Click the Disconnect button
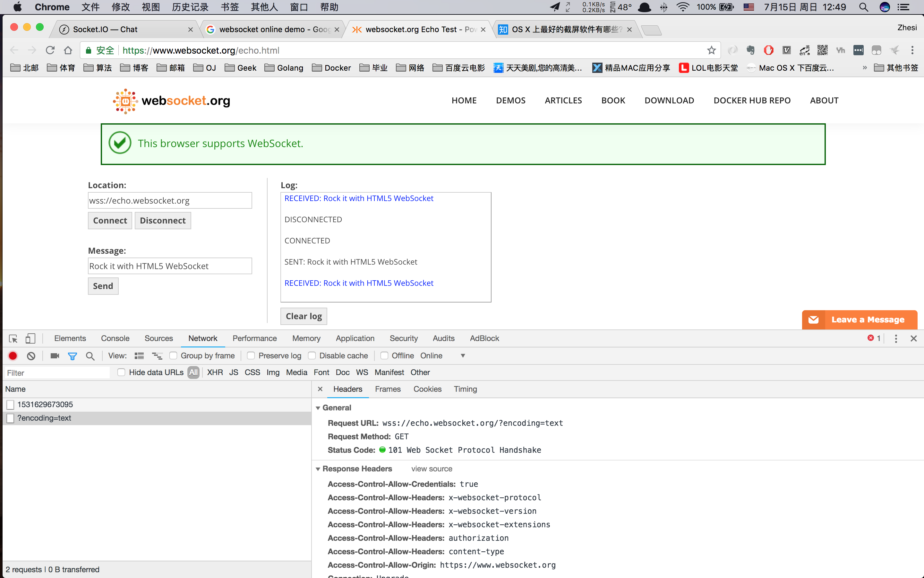This screenshot has width=924, height=578. click(x=163, y=221)
